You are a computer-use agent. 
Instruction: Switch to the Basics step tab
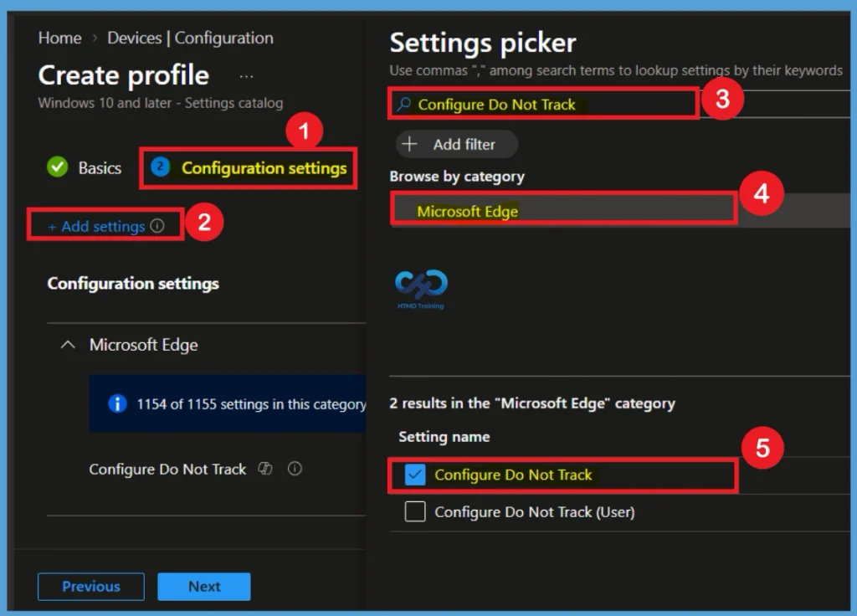coord(84,167)
